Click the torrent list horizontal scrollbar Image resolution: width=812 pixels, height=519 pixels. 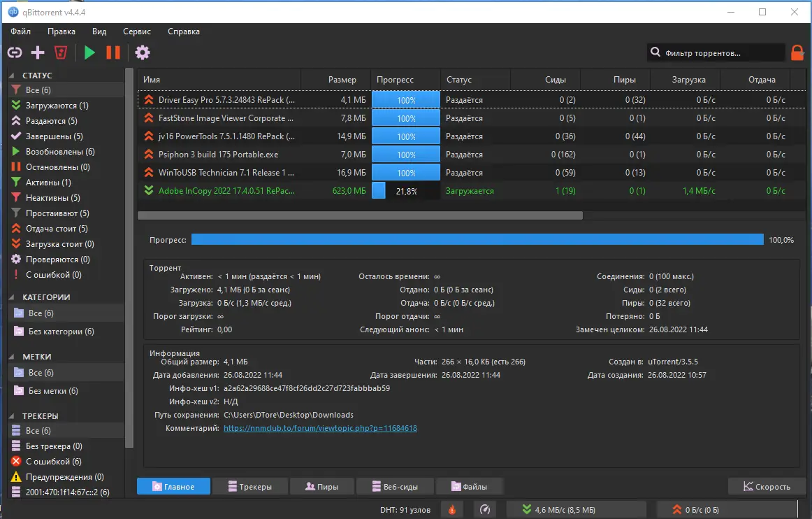coord(360,215)
